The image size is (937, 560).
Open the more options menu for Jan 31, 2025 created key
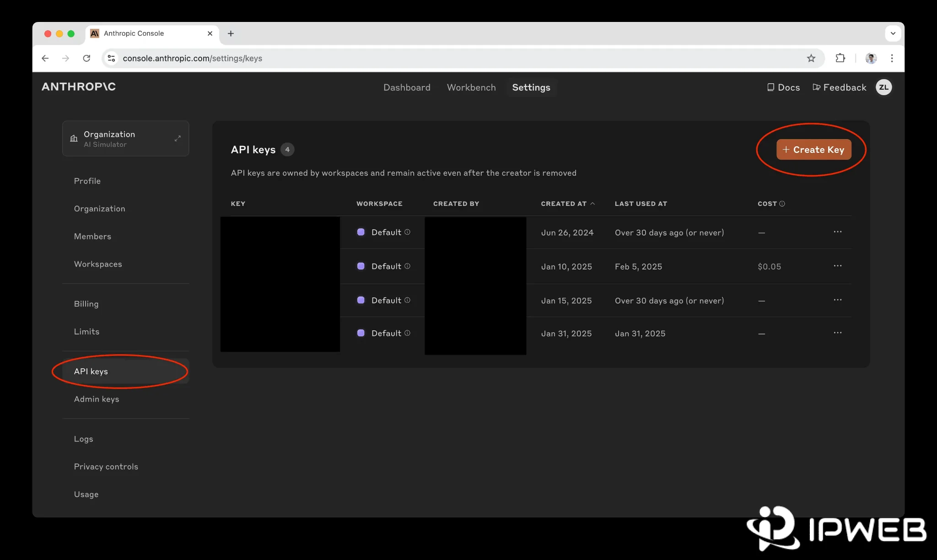[x=837, y=333]
